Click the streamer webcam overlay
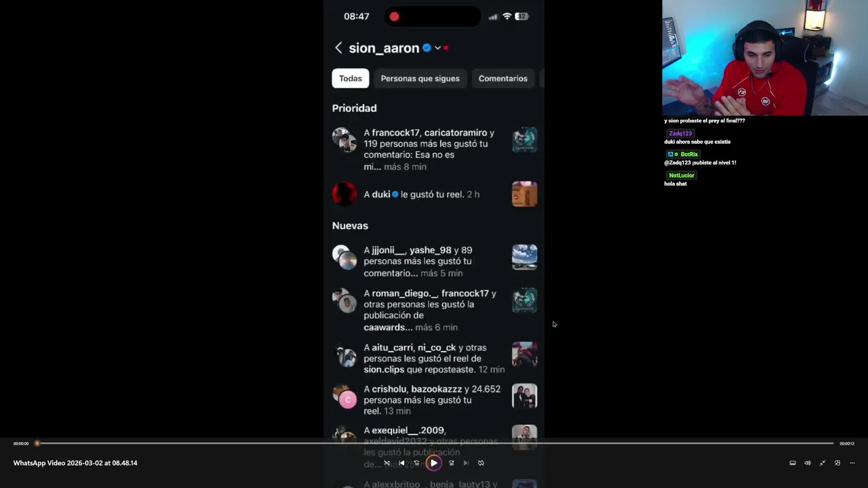Screen dimensions: 868x488 765,58
